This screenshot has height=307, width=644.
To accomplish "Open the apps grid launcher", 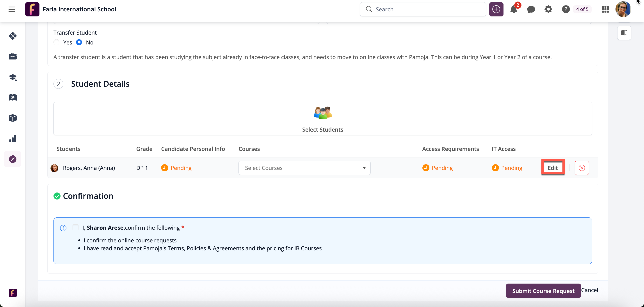I will 605,9.
